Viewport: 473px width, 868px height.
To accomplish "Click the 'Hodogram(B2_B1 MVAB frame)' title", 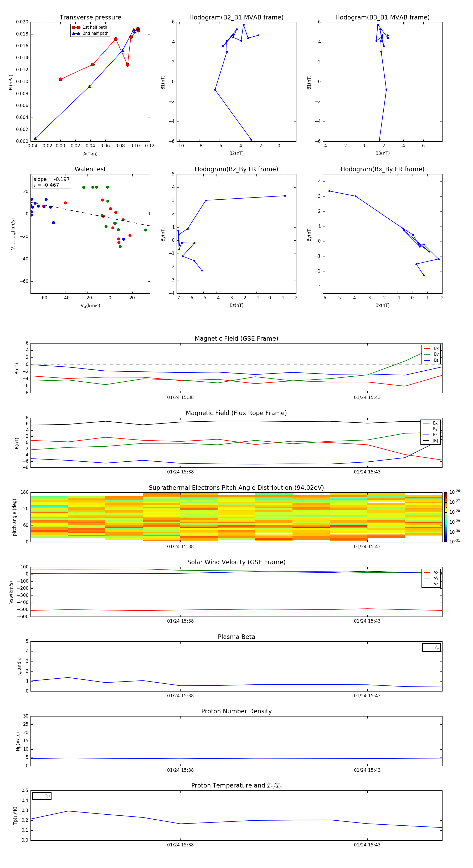I will click(x=236, y=18).
